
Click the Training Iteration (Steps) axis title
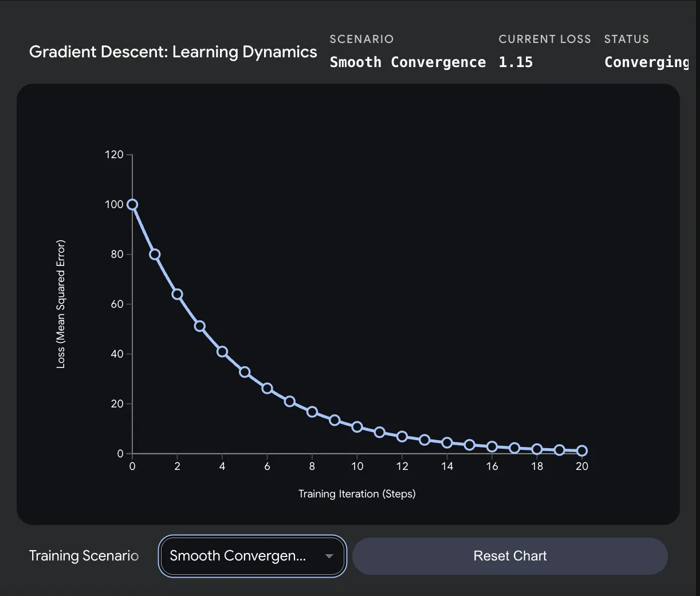pyautogui.click(x=357, y=494)
